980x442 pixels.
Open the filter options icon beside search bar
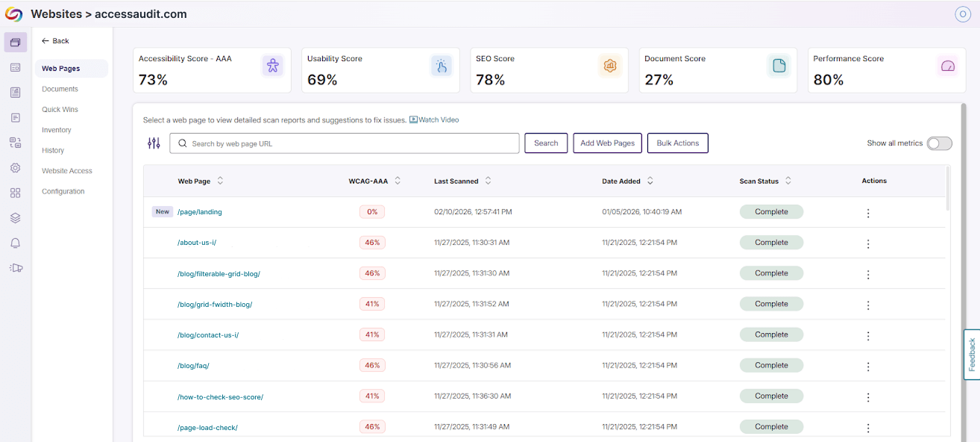154,143
